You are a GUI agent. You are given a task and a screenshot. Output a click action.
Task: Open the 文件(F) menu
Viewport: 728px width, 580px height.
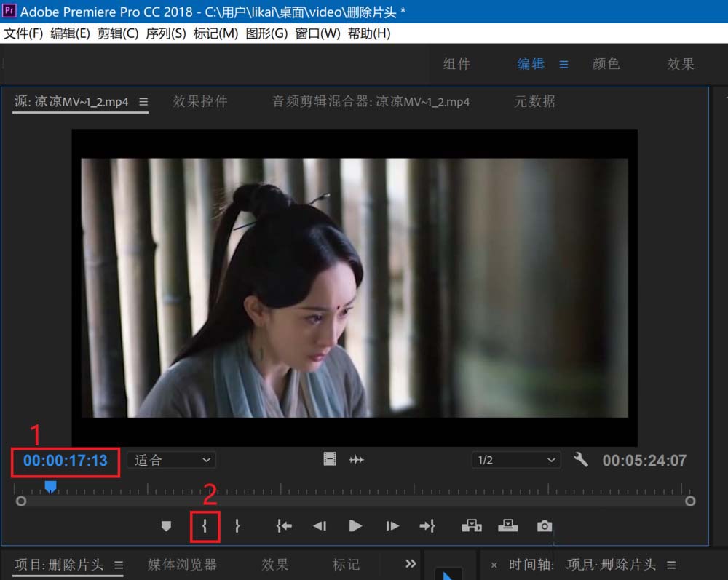(24, 33)
